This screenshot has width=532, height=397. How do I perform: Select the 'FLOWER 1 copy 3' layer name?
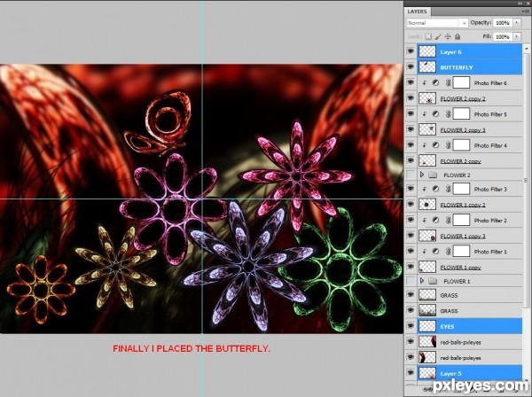[463, 236]
